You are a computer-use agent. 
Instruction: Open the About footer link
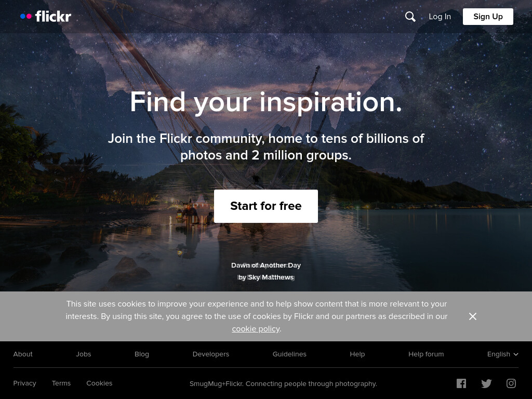click(x=23, y=354)
